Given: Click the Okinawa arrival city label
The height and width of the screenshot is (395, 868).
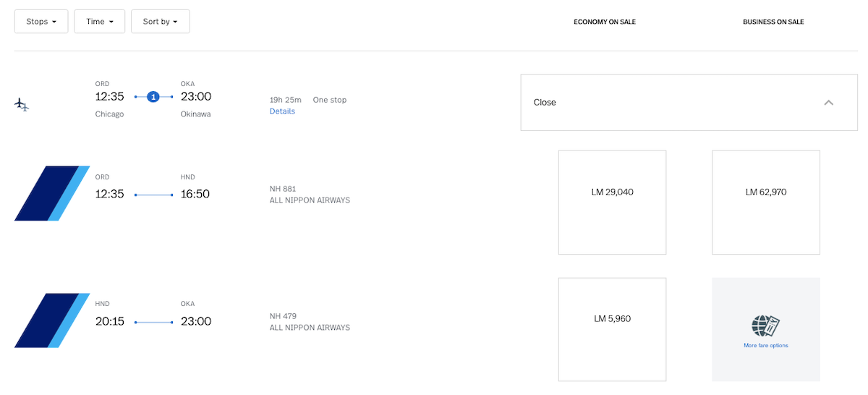Looking at the screenshot, I should coord(196,114).
